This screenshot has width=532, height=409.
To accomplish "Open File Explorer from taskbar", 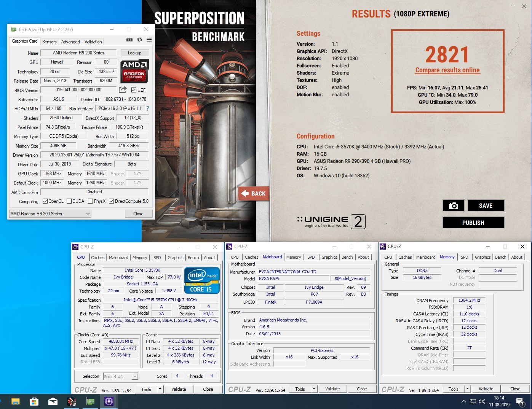I will [x=15, y=401].
